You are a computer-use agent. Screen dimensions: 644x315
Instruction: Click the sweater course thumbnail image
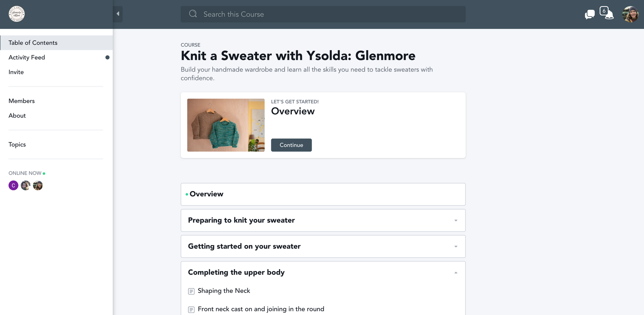(x=226, y=125)
